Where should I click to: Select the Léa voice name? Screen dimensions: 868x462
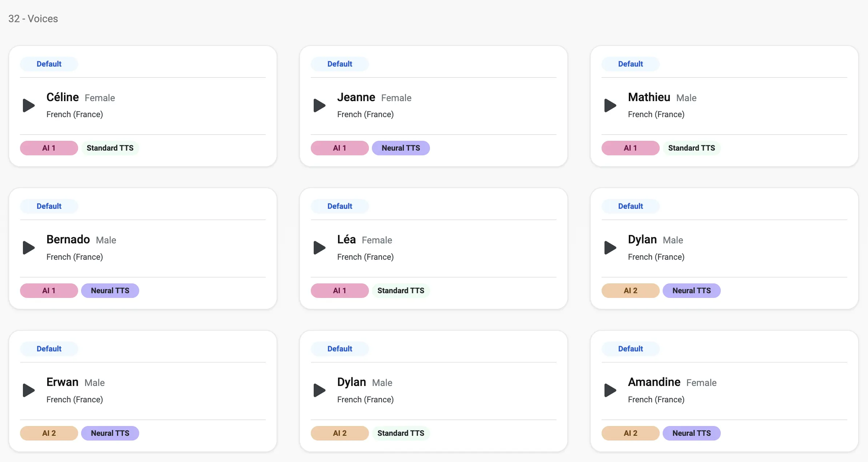[346, 239]
